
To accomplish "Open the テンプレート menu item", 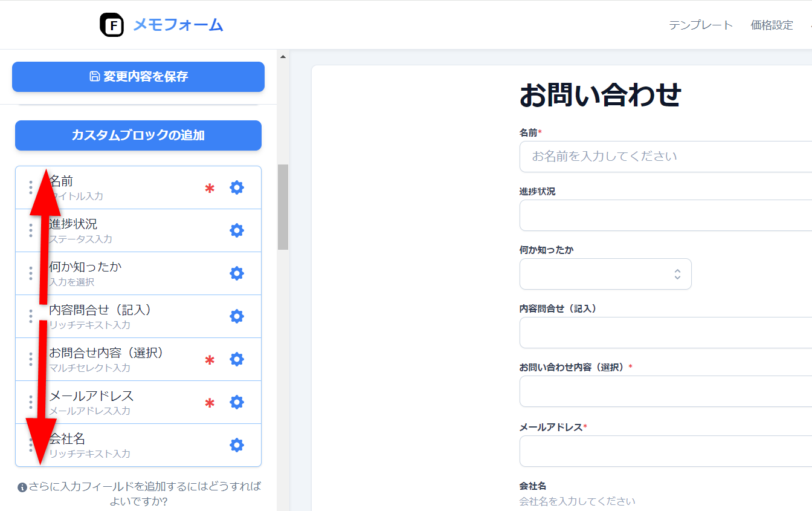I will pyautogui.click(x=700, y=25).
